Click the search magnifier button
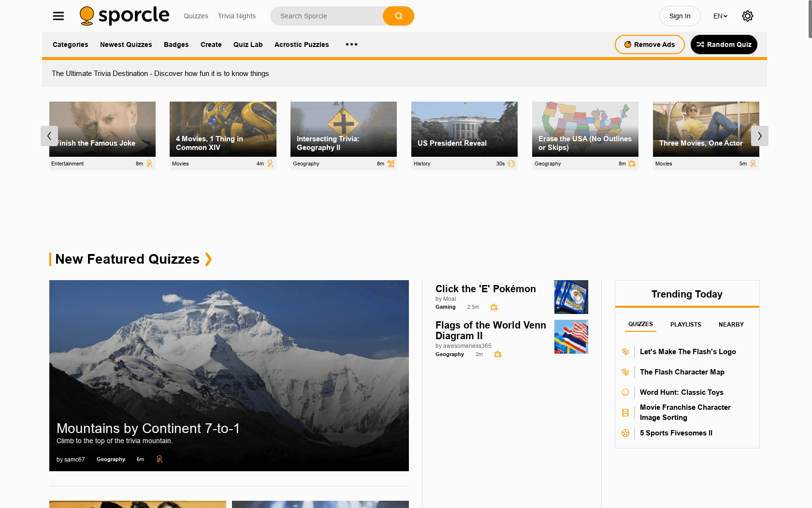This screenshot has width=812, height=508. click(x=398, y=16)
